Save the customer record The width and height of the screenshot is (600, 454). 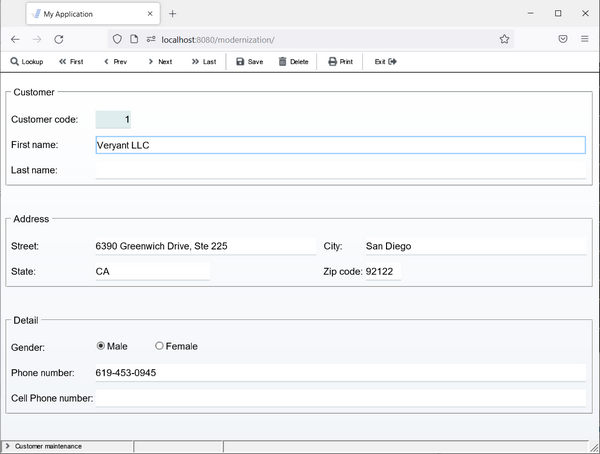[250, 61]
